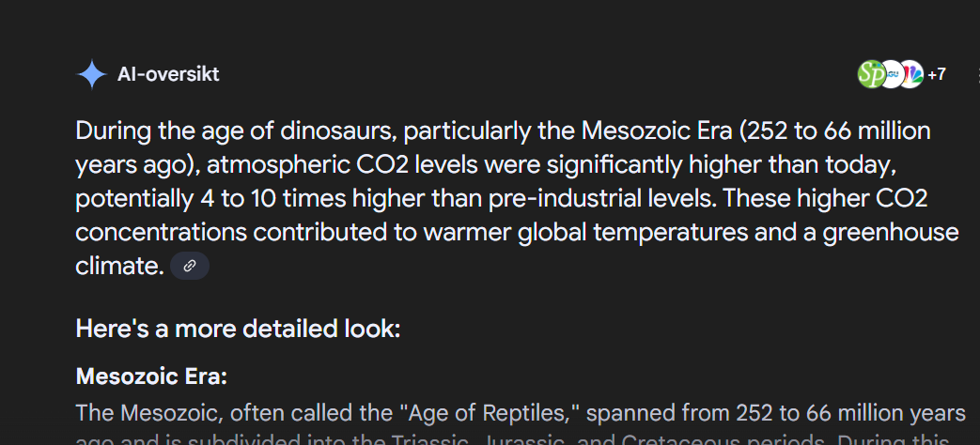
Task: Open the AGU source favicon
Action: [x=892, y=75]
